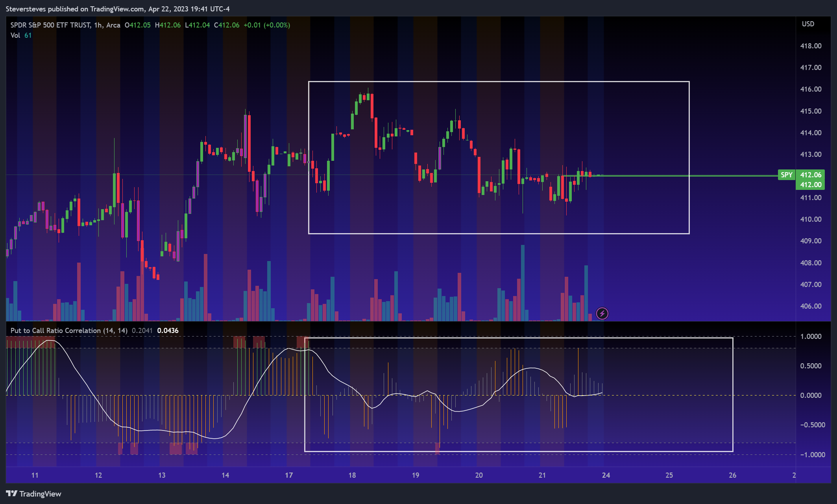Click date 12 on the time axis
The height and width of the screenshot is (504, 837).
[x=98, y=475]
